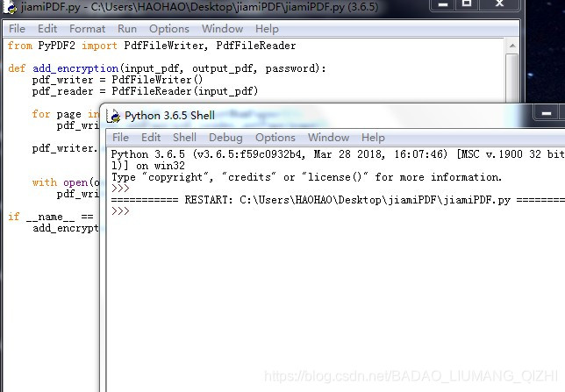Open Help menu in Python Shell

[x=374, y=138]
